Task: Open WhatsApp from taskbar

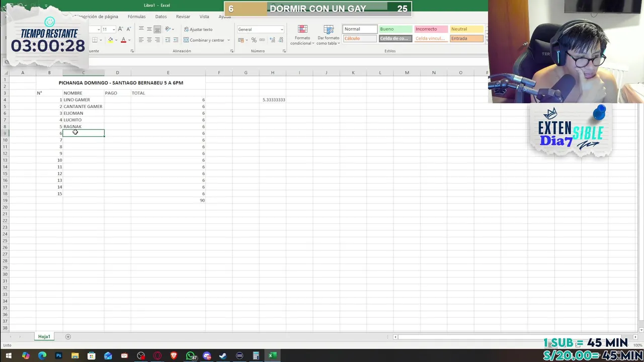Action: pos(191,356)
